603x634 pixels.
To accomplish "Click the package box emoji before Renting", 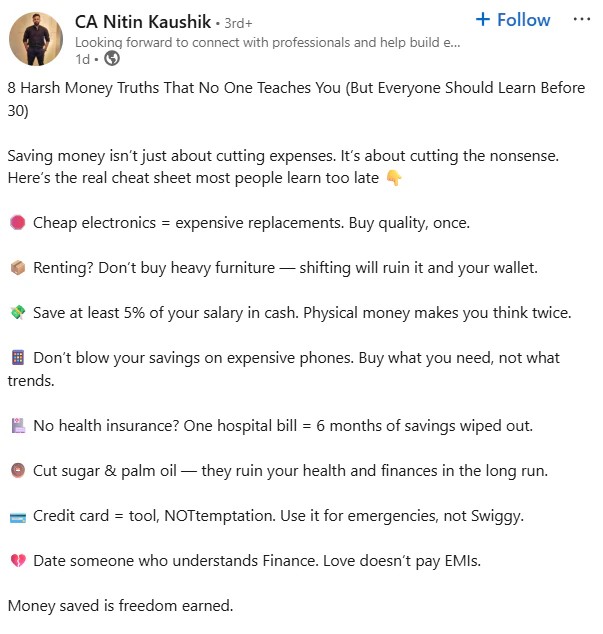I will pos(16,268).
